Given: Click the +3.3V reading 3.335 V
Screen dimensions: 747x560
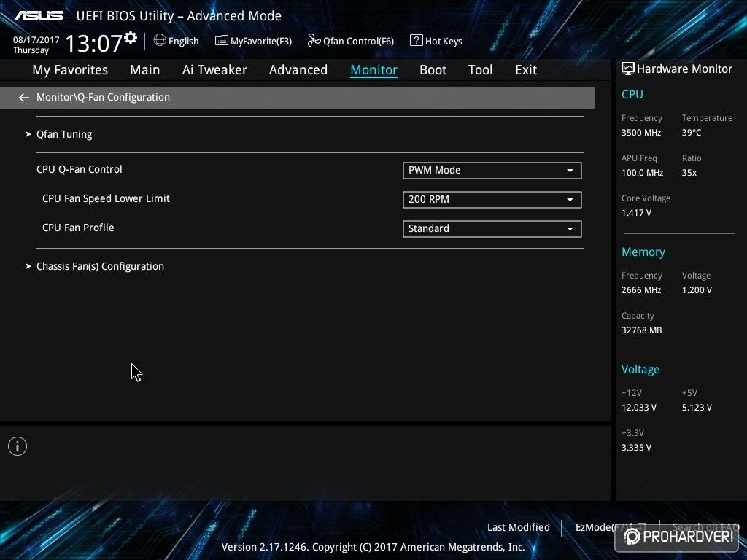Looking at the screenshot, I should (x=636, y=448).
